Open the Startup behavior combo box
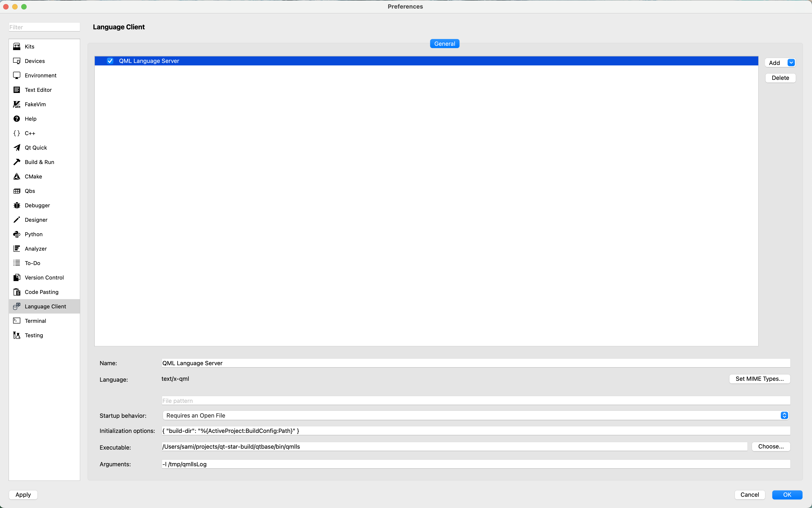812x508 pixels. coord(475,415)
